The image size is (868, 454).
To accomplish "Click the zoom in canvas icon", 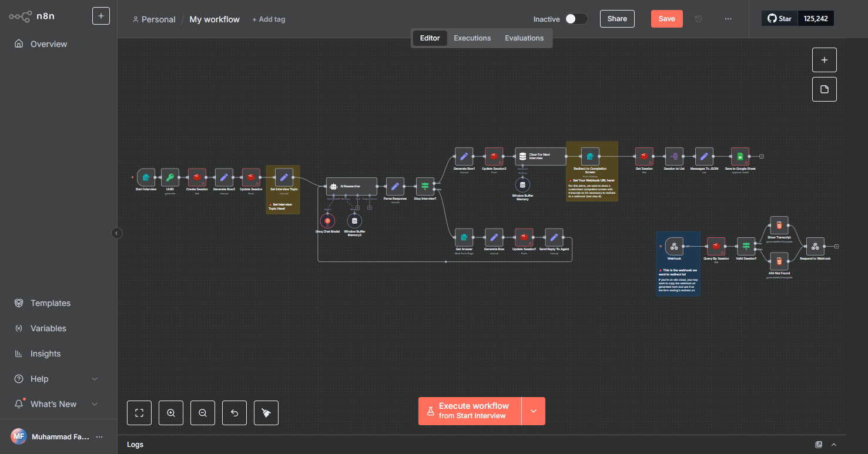I will point(171,413).
